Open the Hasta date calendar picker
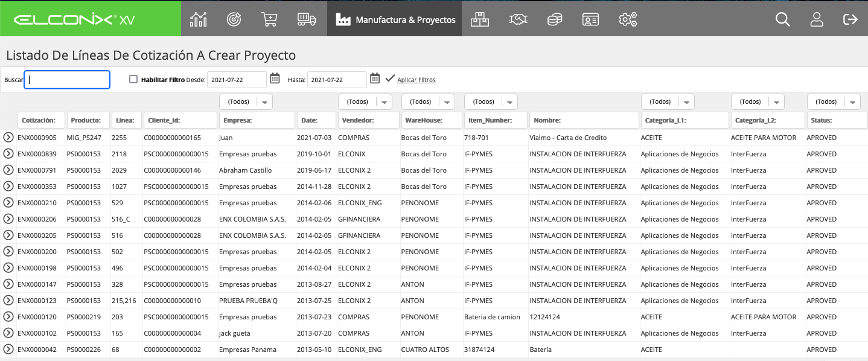The height and width of the screenshot is (361, 868). click(x=375, y=78)
